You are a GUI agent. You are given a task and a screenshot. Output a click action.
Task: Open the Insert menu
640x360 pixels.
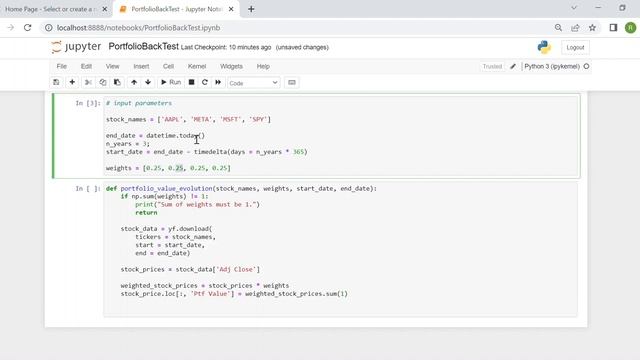pos(141,66)
